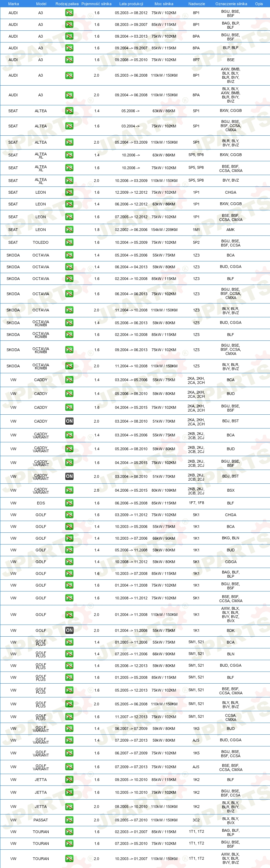Screen dimensions: 270x868
Task: Click the petrol icon in Golf Plus BLN row
Action: [69, 654]
